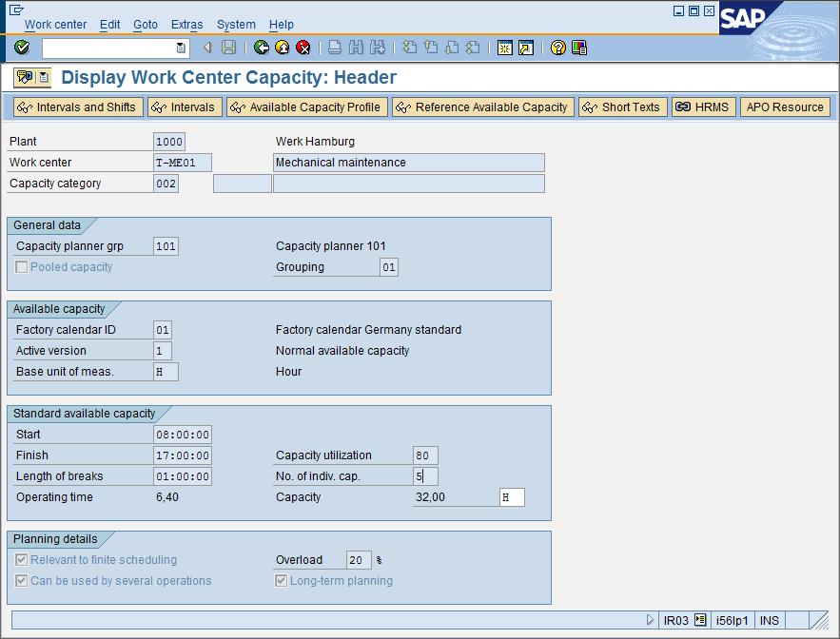
Task: Open the SAP window control menu icon
Action: (x=16, y=10)
